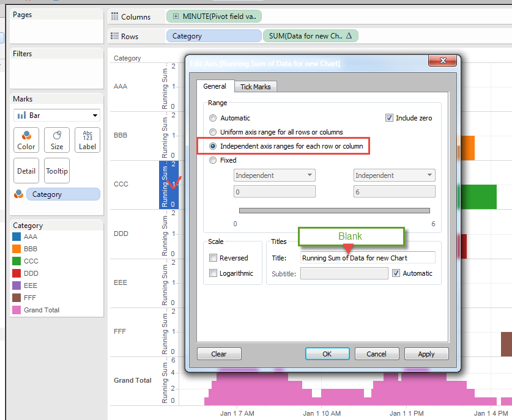Click the range end field showing 6
512x420 pixels.
(394, 191)
